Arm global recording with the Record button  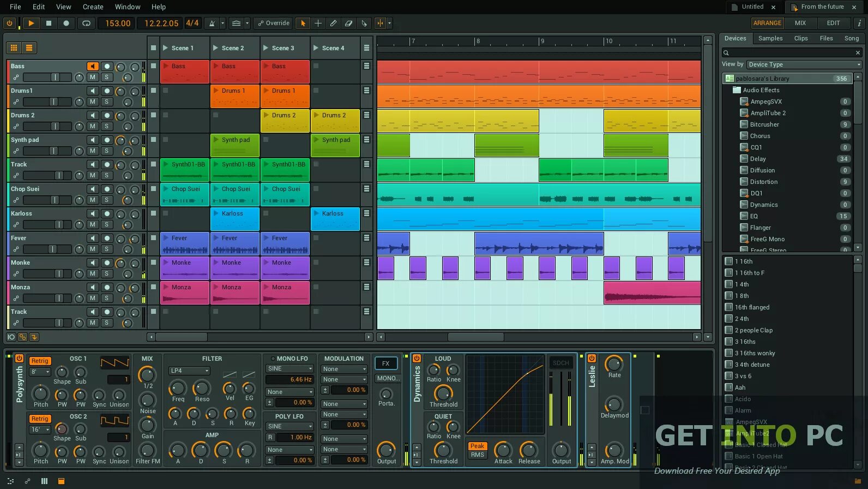click(66, 23)
